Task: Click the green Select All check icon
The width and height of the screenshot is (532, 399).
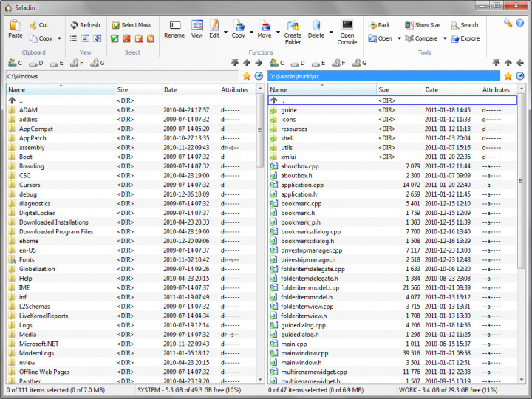Action: (115, 38)
